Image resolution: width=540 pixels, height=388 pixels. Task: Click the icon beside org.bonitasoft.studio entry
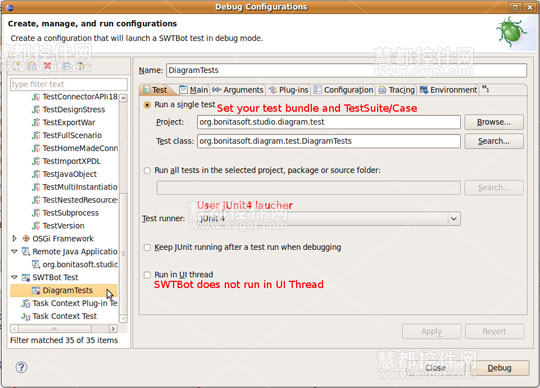pyautogui.click(x=36, y=264)
